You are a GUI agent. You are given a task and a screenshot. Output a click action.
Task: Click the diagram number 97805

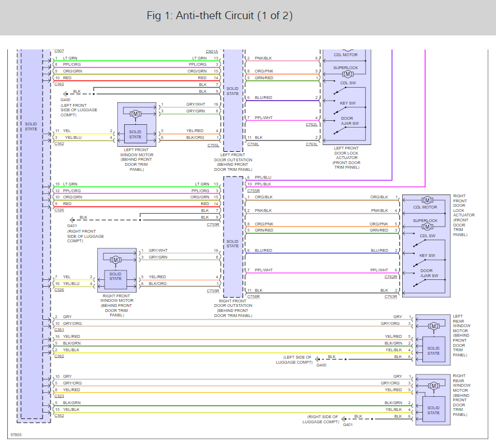(x=16, y=435)
